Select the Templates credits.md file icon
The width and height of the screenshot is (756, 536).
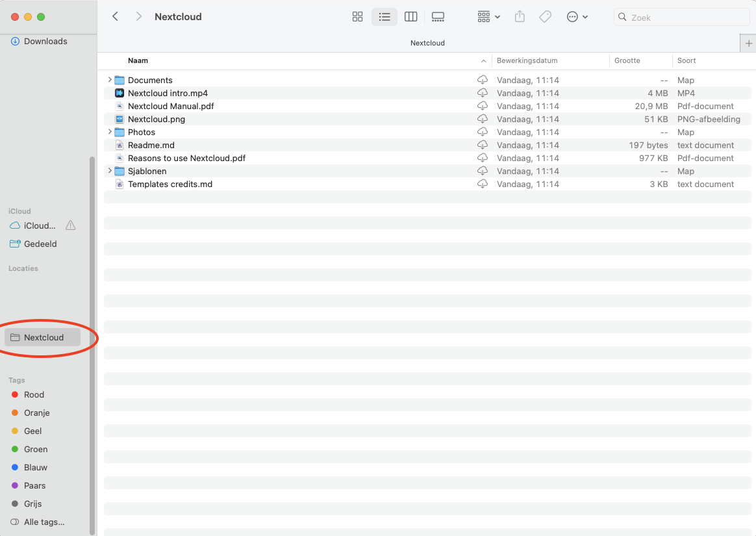(120, 185)
